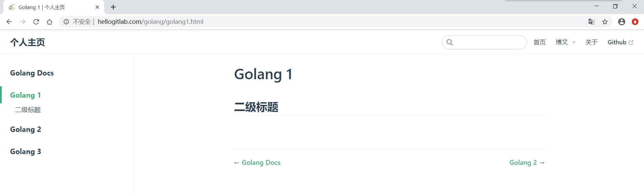Bookmark this page with the star icon
The width and height of the screenshot is (644, 193).
tap(605, 22)
